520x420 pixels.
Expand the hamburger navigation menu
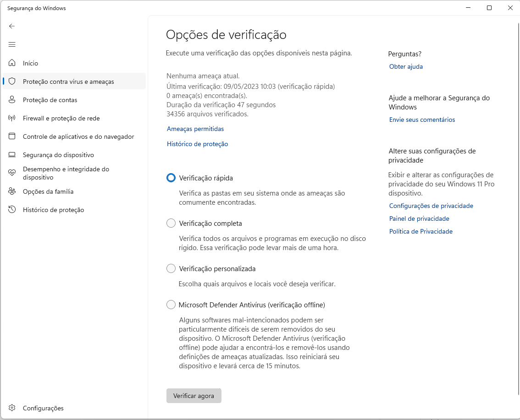click(x=12, y=44)
